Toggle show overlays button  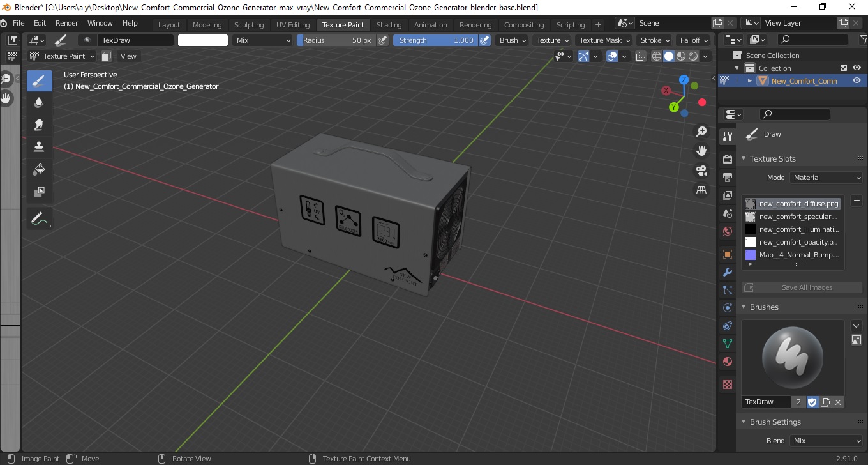pos(612,56)
